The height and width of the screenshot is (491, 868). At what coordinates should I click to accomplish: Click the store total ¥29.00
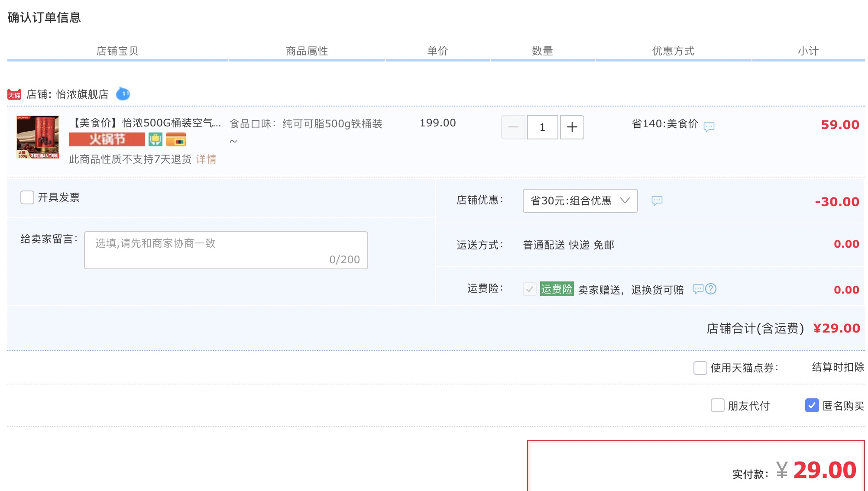(837, 328)
